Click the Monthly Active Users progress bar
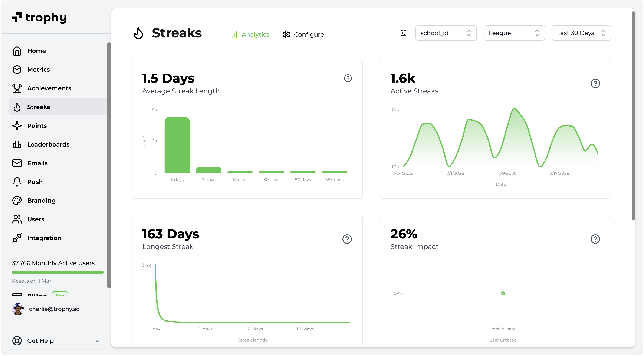This screenshot has width=644, height=356. (x=58, y=272)
